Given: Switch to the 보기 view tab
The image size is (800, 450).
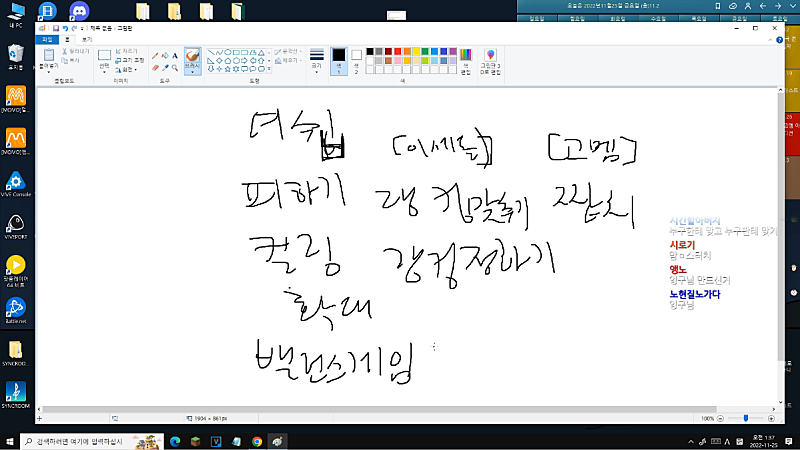Looking at the screenshot, I should 87,39.
